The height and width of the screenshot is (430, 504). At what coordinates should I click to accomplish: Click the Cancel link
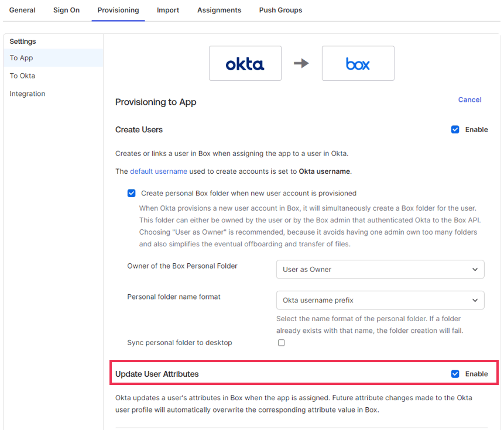point(469,99)
